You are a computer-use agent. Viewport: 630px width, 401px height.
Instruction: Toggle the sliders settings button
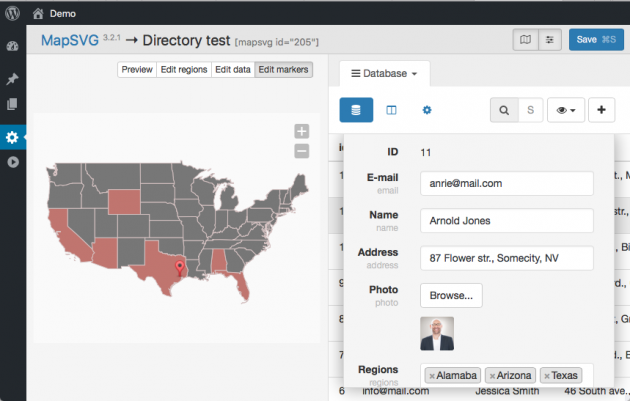tap(549, 40)
